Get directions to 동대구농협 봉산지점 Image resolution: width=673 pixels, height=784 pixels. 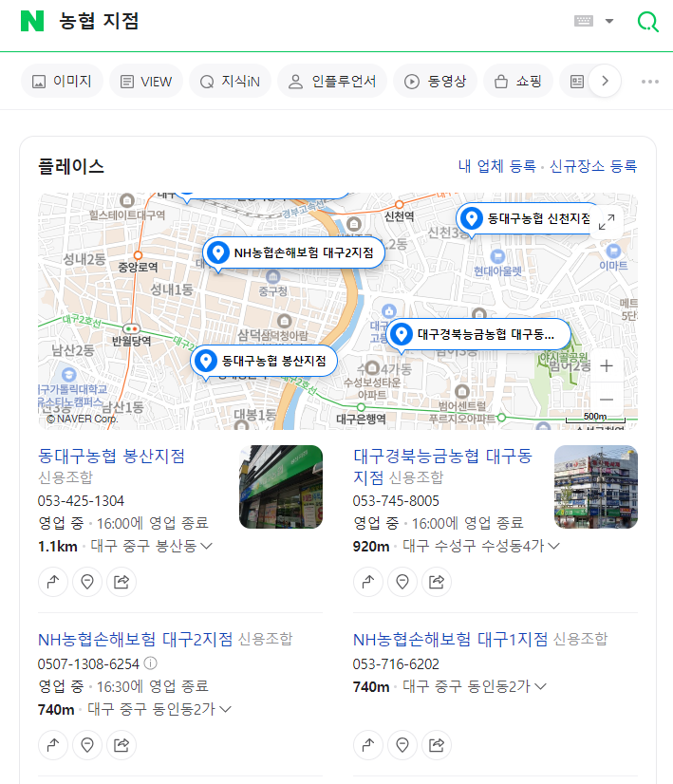tap(53, 582)
